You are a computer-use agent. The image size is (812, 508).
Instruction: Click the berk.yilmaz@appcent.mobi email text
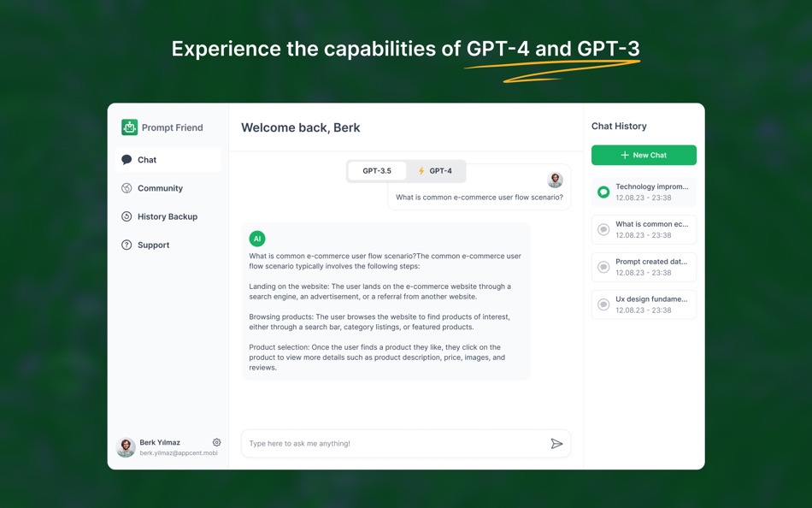pos(179,453)
